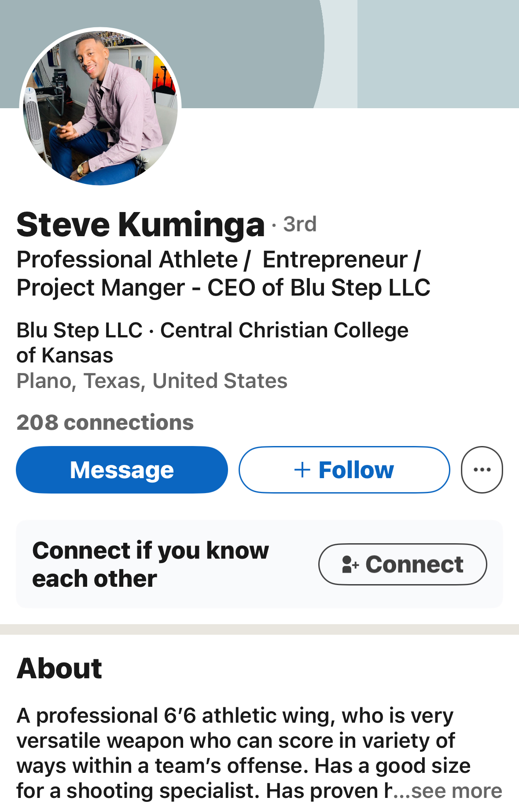Image resolution: width=519 pixels, height=812 pixels.
Task: Tap the Professional Athlete headline text
Action: coord(127,260)
